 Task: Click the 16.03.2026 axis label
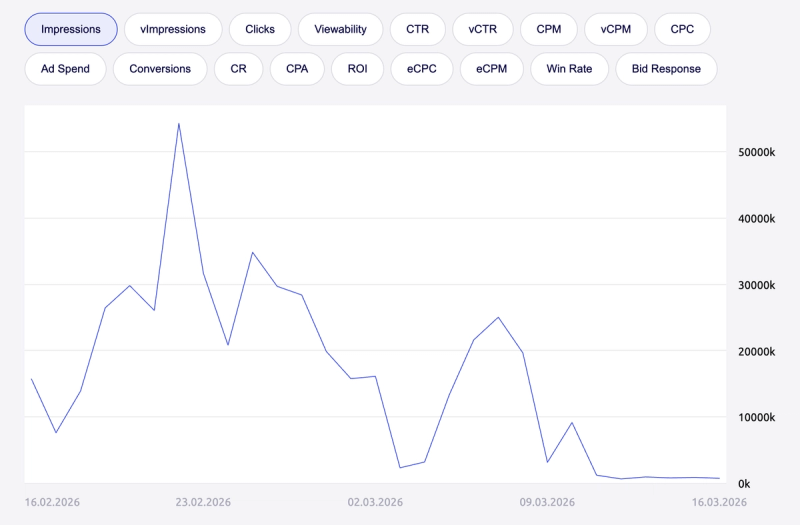(719, 502)
